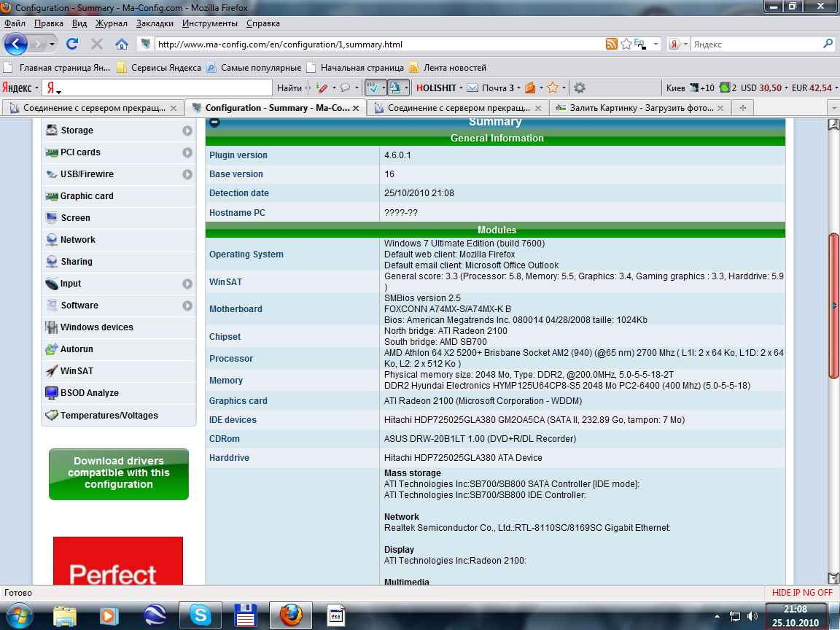The image size is (840, 630).
Task: Show hidden tray icons arrow
Action: tap(717, 616)
